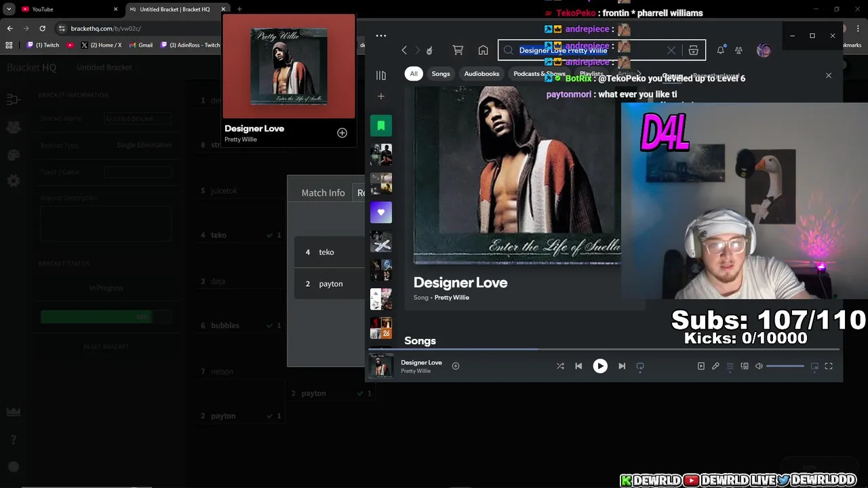Select the Podcasts & Shows filter chip
The image size is (868, 488).
(x=539, y=73)
